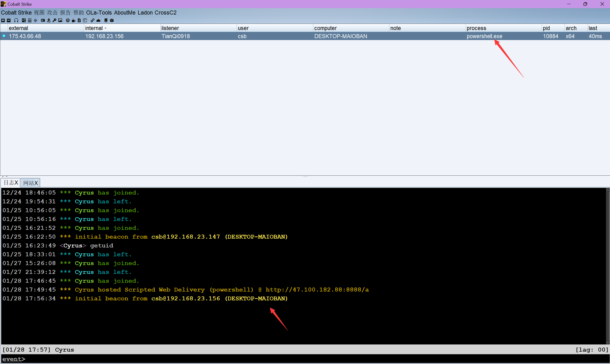Open downloaded files via download arrow icon
This screenshot has height=364, width=610.
click(x=49, y=20)
